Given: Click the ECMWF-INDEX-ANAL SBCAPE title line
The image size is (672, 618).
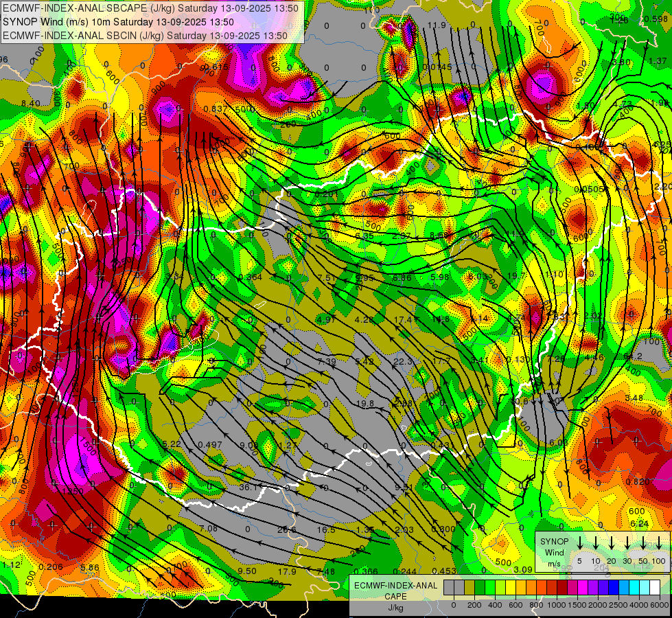Looking at the screenshot, I should [x=150, y=8].
